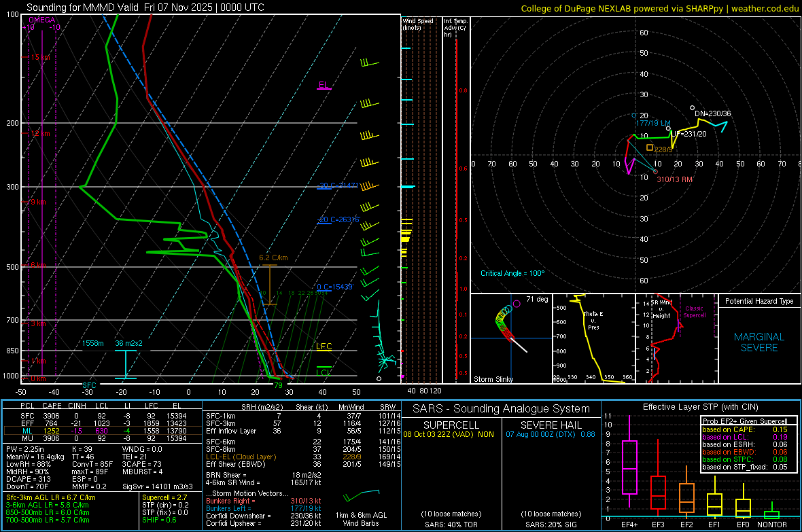The image size is (802, 532).
Task: Click the 'SR Wind v. Height' plot label
Action: tap(661, 309)
